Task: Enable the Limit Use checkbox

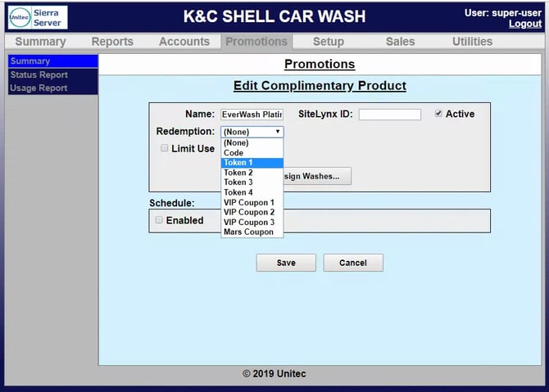Action: click(165, 148)
